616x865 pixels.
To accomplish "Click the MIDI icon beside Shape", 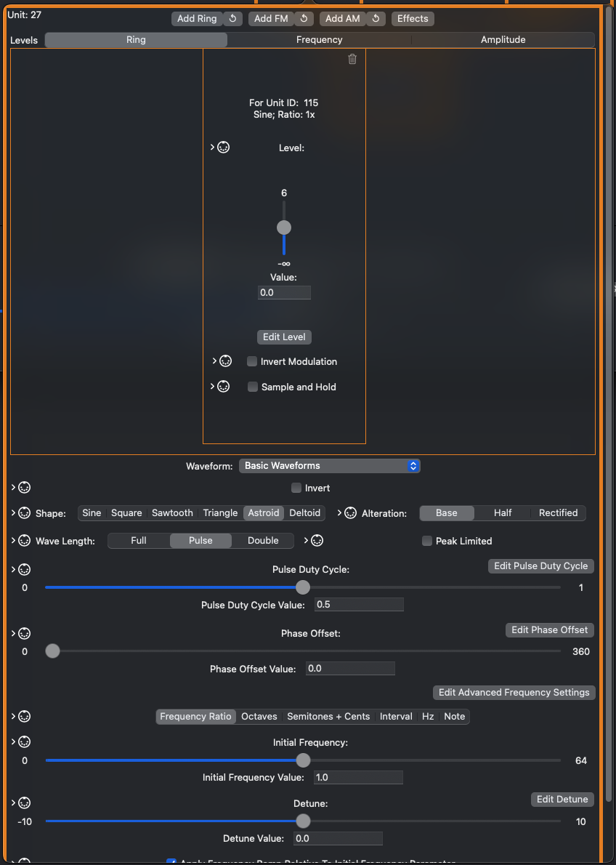I will click(x=24, y=513).
